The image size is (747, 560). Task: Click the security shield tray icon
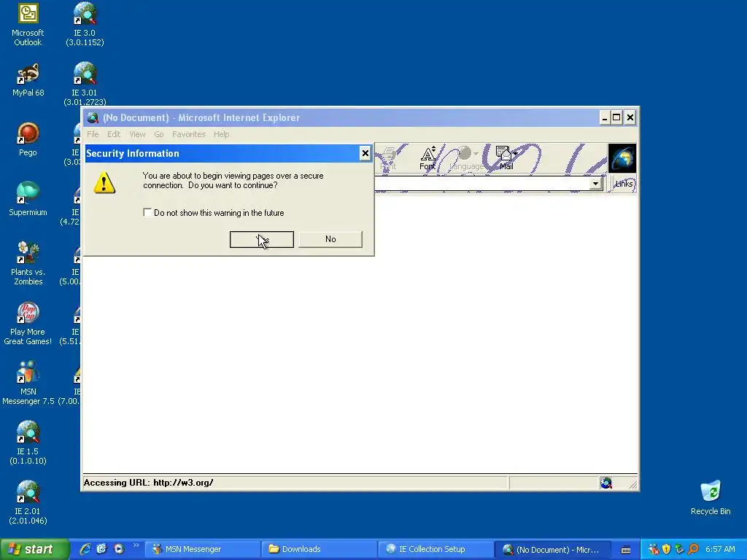coord(666,550)
